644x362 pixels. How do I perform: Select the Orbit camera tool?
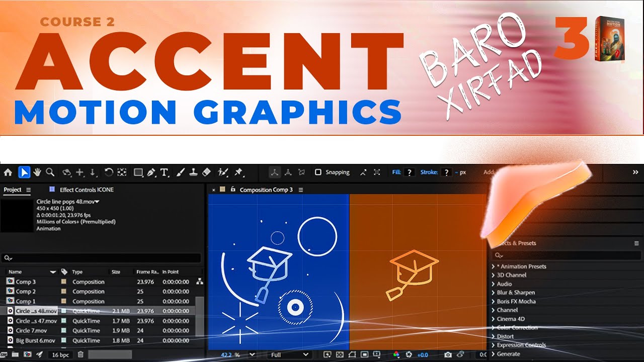(x=66, y=172)
